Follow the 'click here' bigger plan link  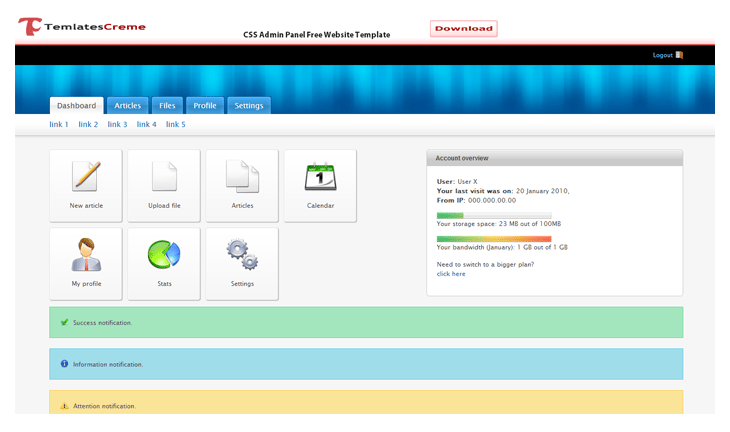click(451, 274)
